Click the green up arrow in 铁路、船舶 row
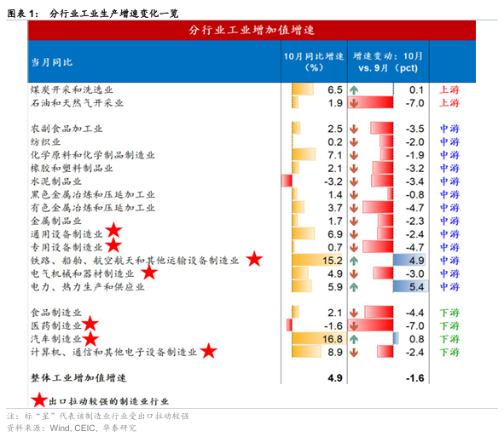The width and height of the screenshot is (504, 437). coord(354,261)
